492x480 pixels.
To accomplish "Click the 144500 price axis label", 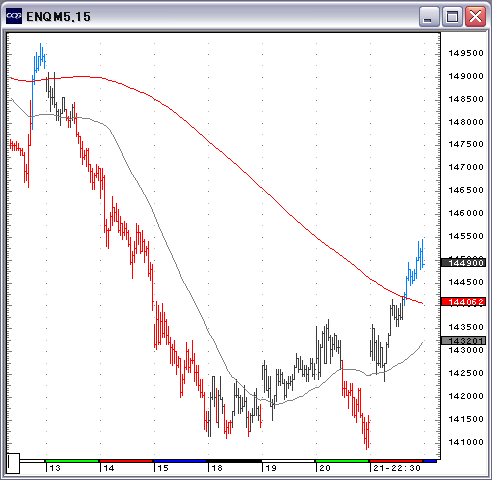I will (466, 282).
